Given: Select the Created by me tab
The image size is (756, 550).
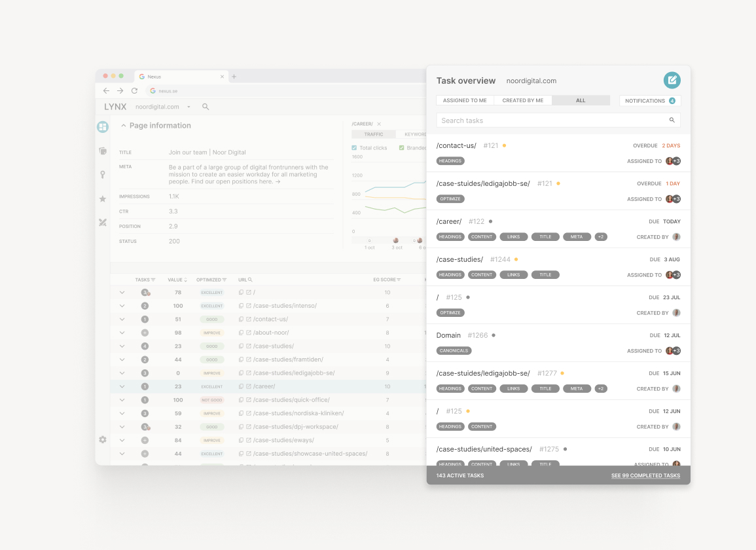Looking at the screenshot, I should [522, 101].
